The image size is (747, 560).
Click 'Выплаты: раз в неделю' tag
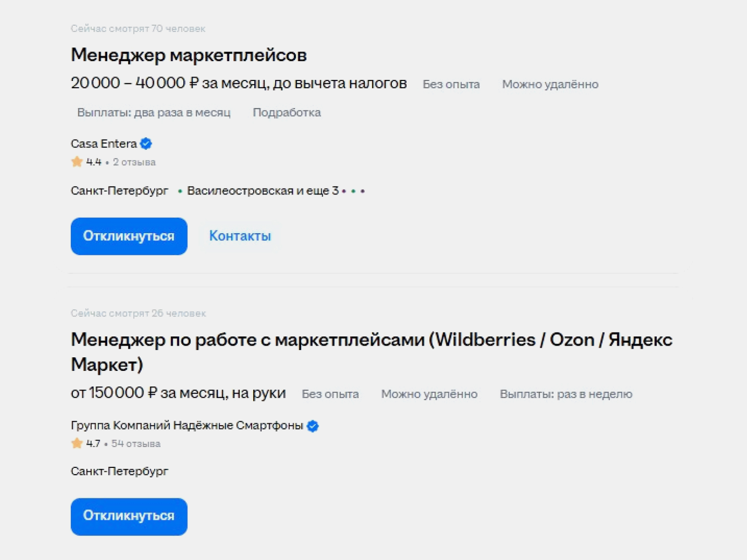point(566,394)
